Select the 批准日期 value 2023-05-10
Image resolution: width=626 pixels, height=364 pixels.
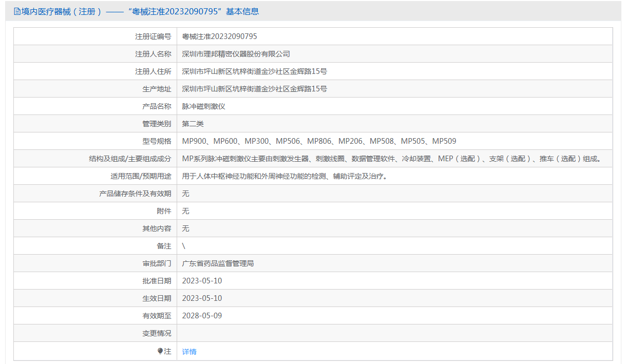click(x=202, y=281)
